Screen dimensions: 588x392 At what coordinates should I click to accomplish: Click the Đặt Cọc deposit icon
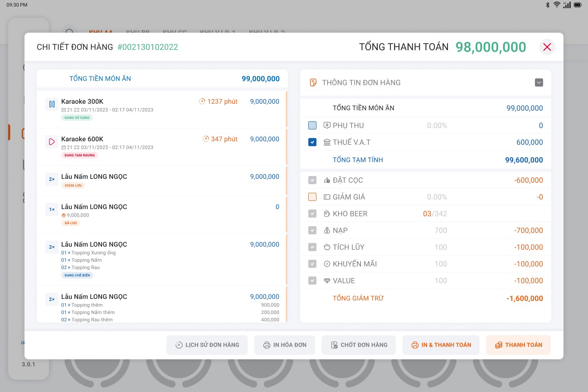327,180
